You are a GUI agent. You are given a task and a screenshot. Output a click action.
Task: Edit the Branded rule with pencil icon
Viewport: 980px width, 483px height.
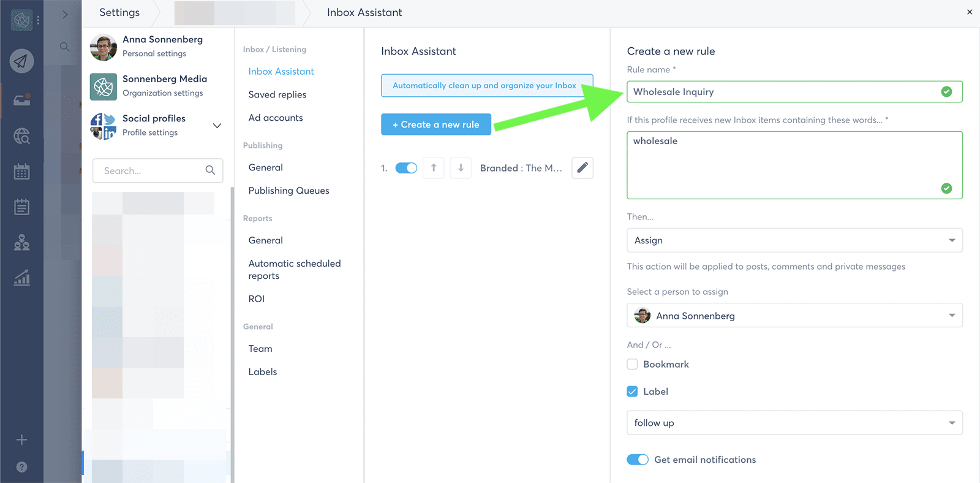582,167
